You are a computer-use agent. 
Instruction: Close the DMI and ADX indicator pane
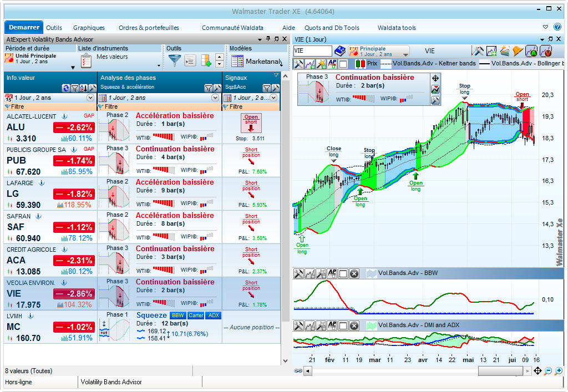click(x=354, y=326)
